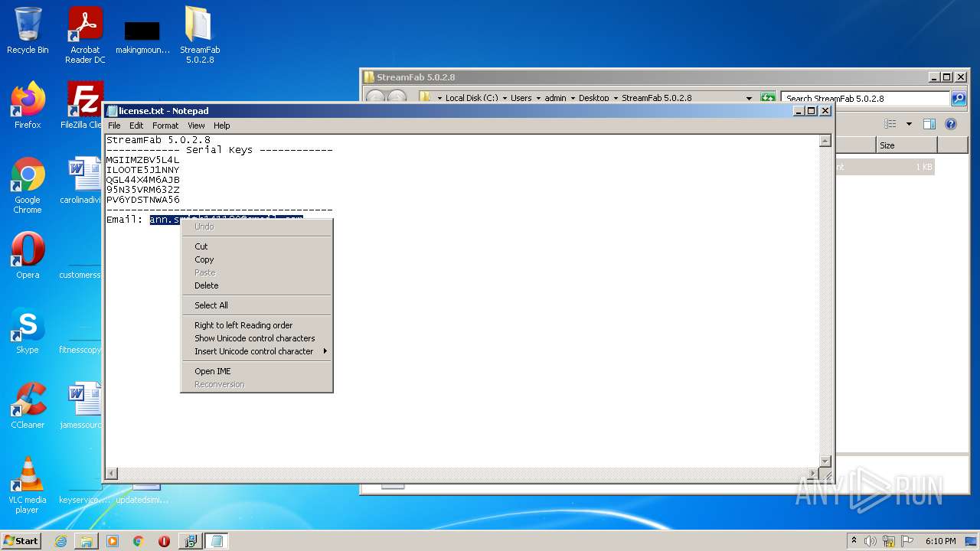Viewport: 980px width, 551px height.
Task: Open the view options dropdown arrow in Explorer
Action: 909,124
